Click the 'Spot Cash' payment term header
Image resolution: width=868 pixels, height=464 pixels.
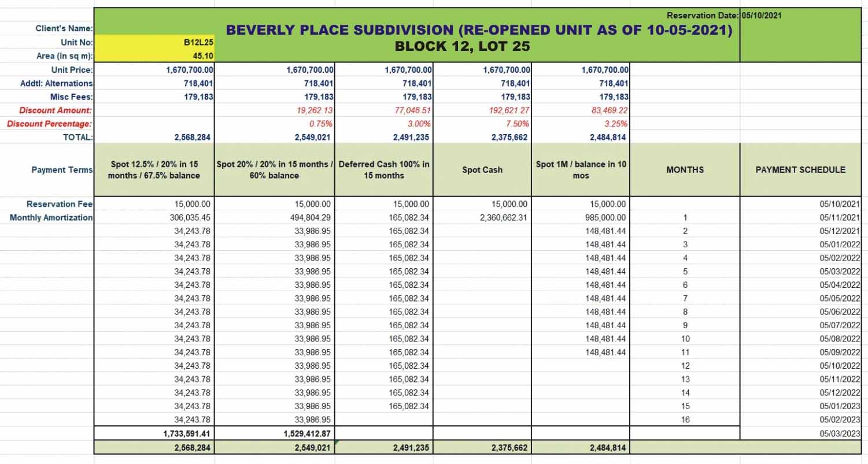coord(482,170)
